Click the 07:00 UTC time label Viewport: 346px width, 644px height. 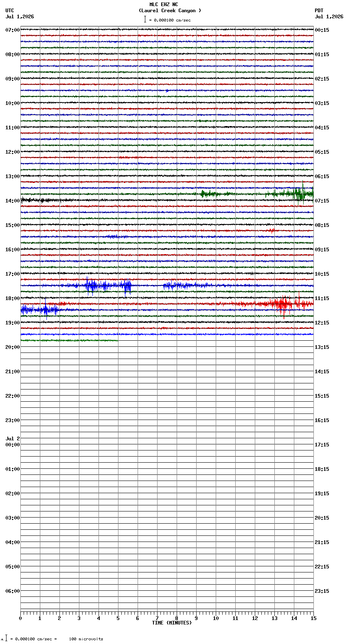coord(13,30)
